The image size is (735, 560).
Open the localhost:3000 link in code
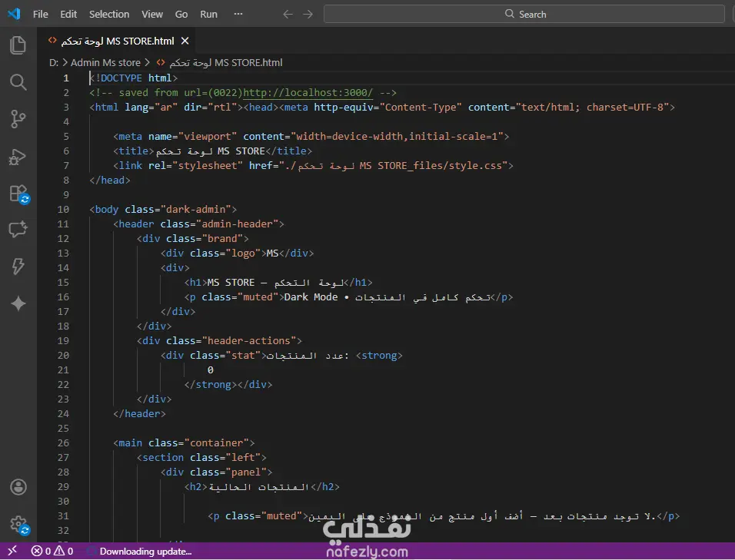(x=308, y=92)
